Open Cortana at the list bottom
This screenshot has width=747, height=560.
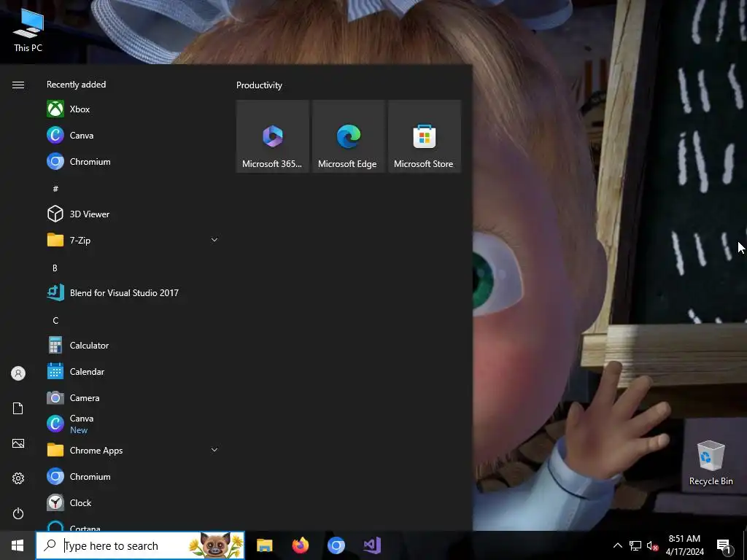133,525
